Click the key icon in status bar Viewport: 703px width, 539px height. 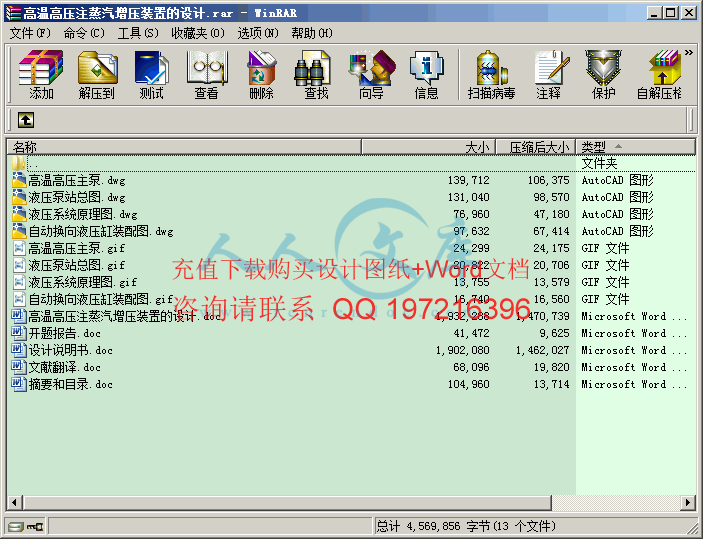(35, 526)
